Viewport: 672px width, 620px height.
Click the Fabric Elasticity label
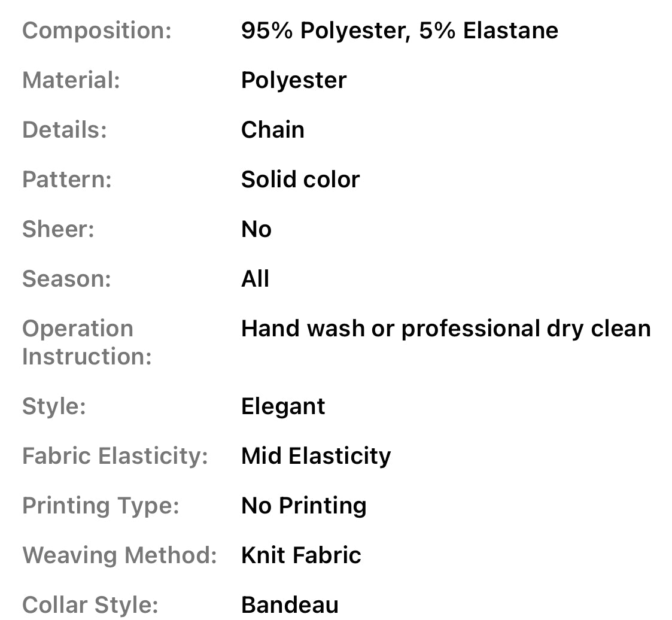click(x=115, y=456)
